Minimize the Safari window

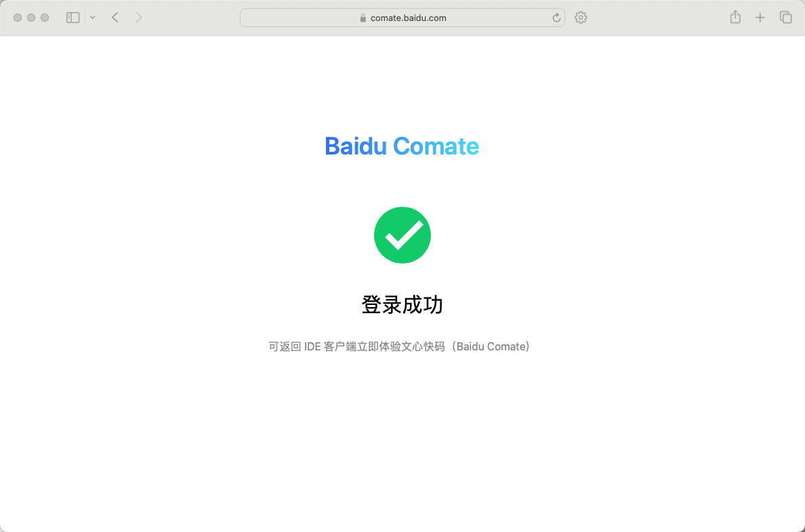click(30, 18)
